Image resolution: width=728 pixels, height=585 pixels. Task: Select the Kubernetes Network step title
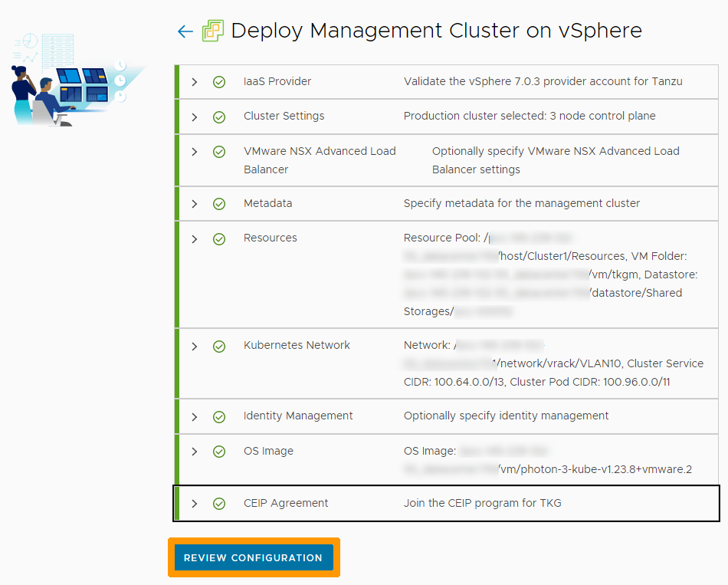tap(297, 345)
